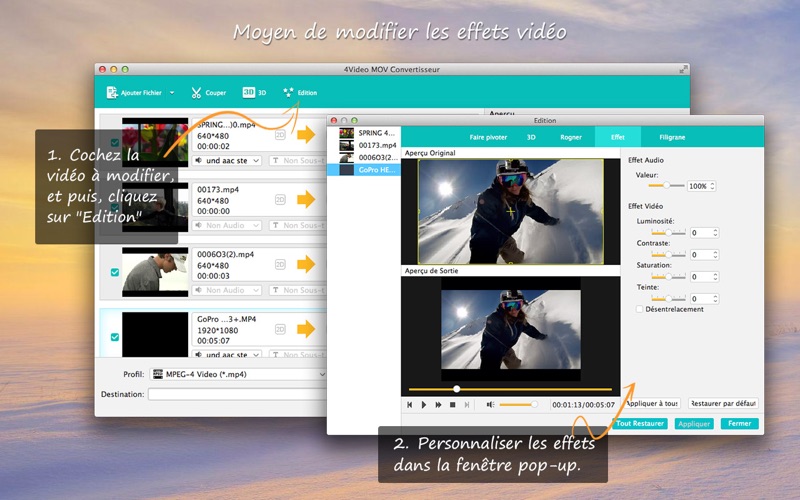Step to next frame in player
Viewport: 800px width, 500px height.
pyautogui.click(x=466, y=405)
